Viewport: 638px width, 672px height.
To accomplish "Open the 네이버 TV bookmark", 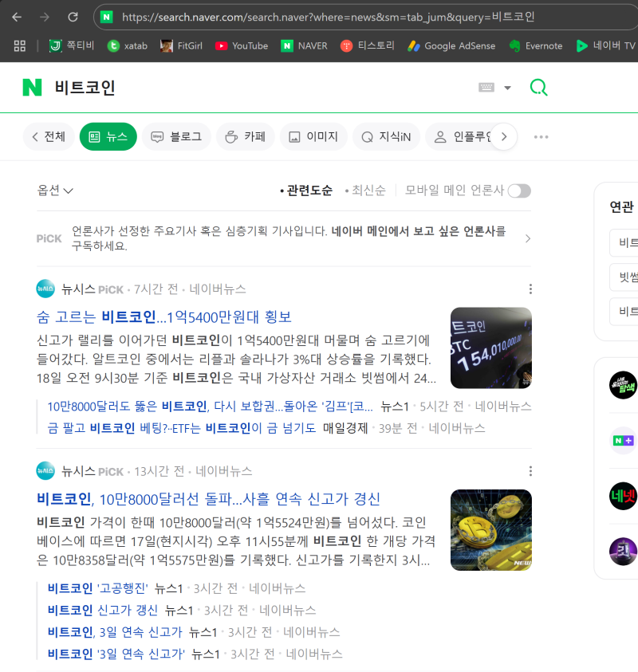I will click(x=605, y=46).
